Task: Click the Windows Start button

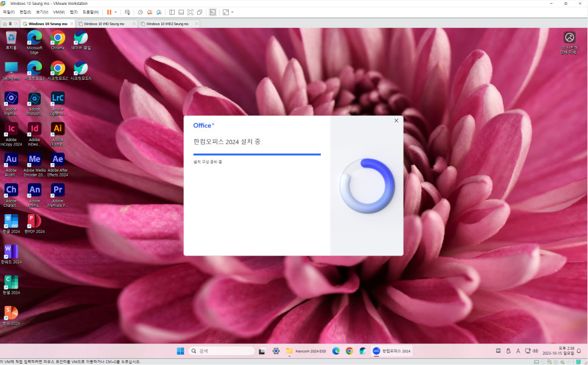Action: pyautogui.click(x=180, y=350)
